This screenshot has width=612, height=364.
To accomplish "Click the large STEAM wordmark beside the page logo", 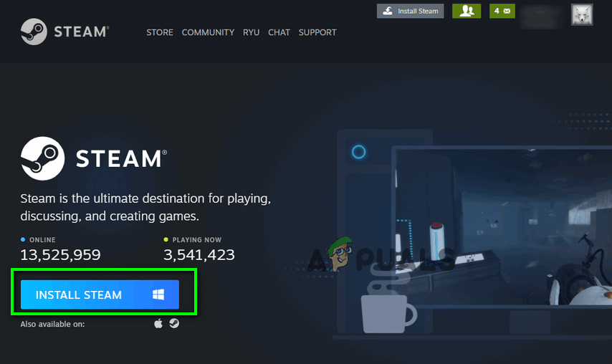I will click(121, 159).
